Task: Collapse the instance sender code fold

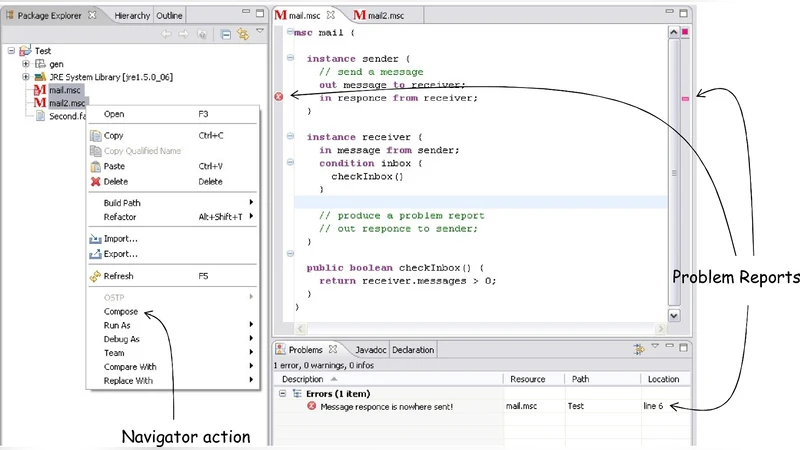Action: pos(290,59)
